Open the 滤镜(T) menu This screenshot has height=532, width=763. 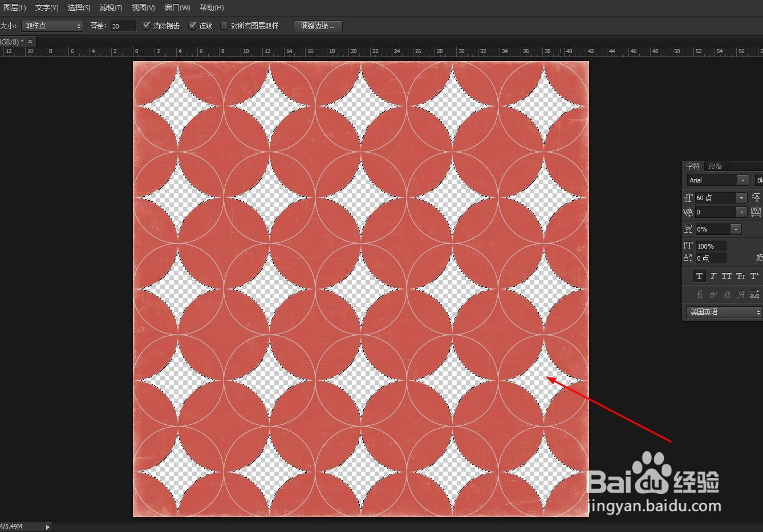pos(111,7)
